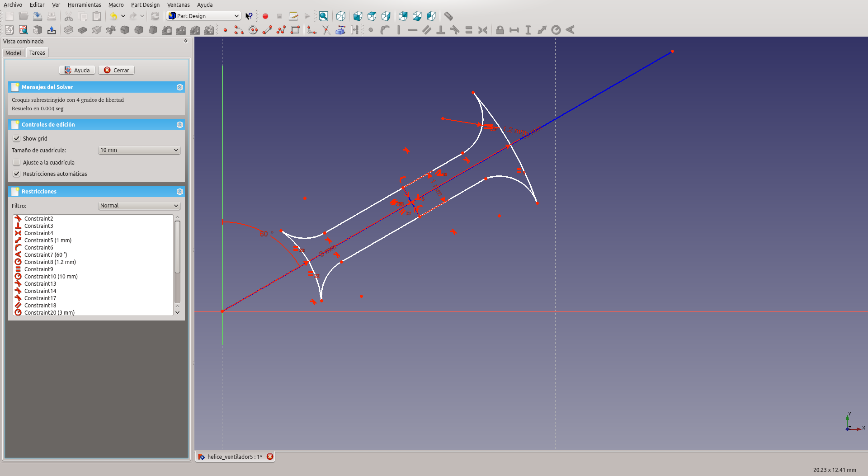Click the save document icon
Image resolution: width=868 pixels, height=476 pixels.
tap(38, 16)
